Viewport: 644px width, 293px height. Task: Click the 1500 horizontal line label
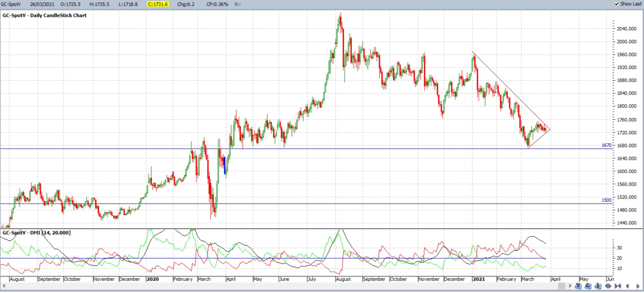click(606, 200)
